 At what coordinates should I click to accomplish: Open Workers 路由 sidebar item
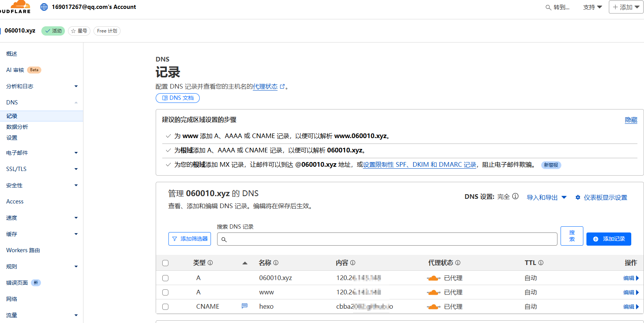(23, 250)
